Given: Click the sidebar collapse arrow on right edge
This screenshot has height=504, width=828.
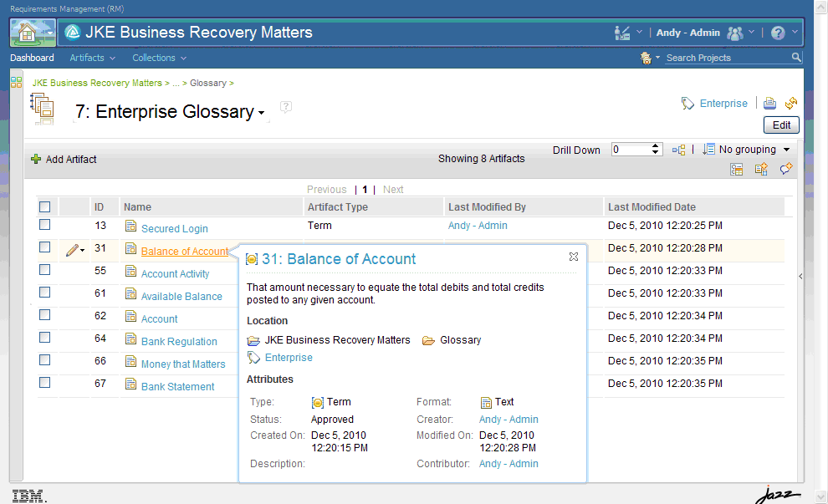Looking at the screenshot, I should pyautogui.click(x=800, y=276).
